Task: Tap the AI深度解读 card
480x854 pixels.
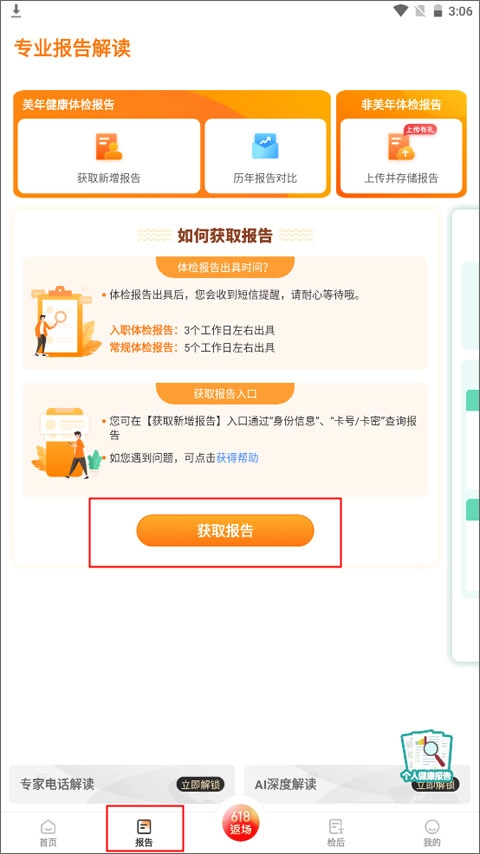Action: point(357,784)
